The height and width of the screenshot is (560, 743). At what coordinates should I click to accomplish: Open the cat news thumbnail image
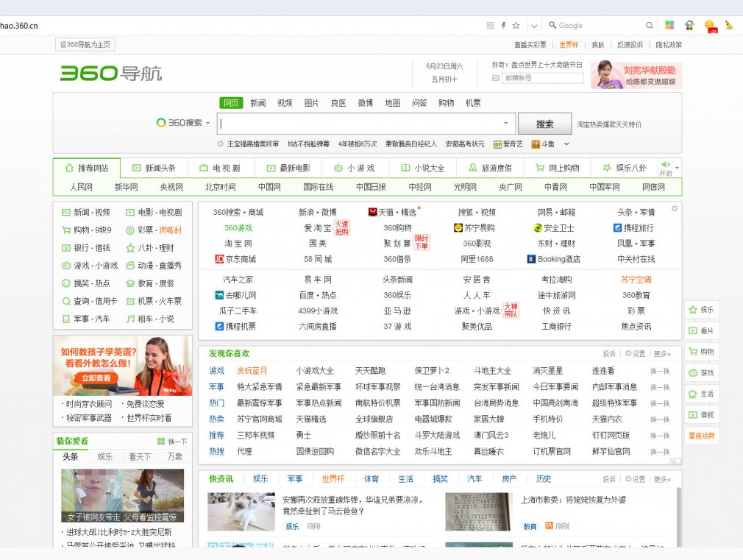[241, 511]
